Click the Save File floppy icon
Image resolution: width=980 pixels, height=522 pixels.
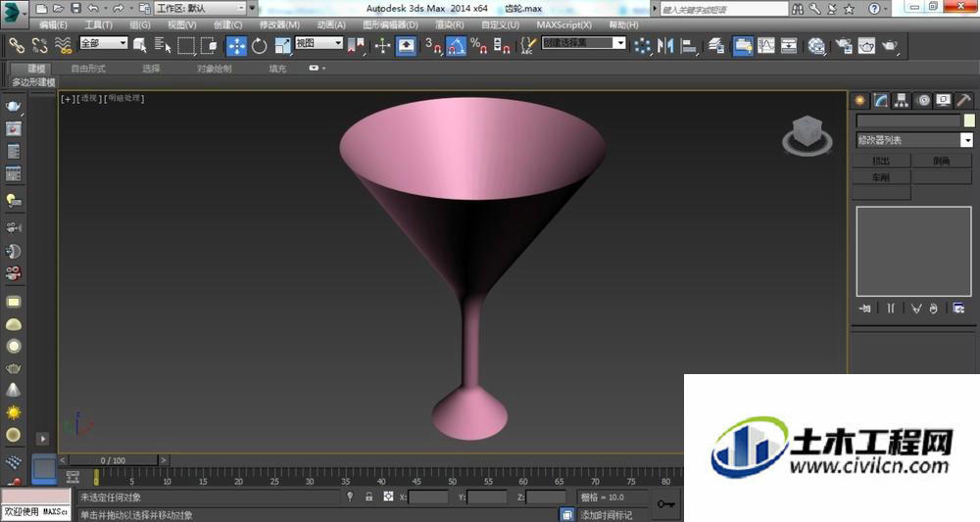[x=75, y=8]
